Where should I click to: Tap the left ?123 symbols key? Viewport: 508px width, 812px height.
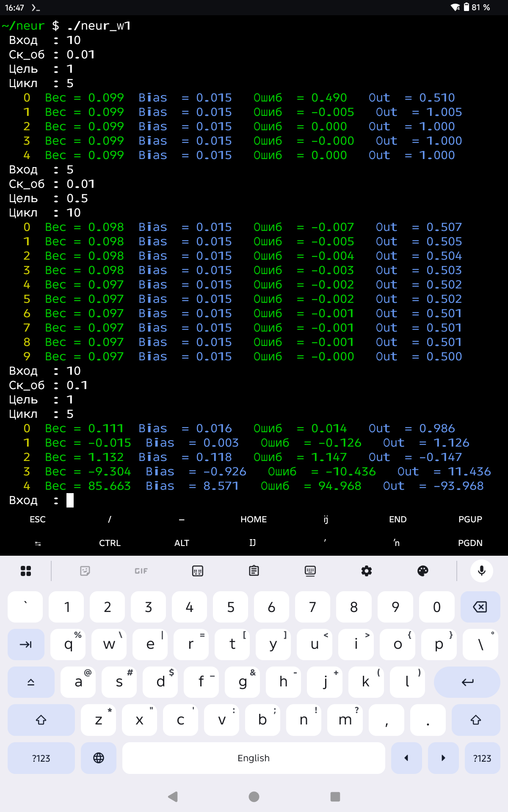41,758
